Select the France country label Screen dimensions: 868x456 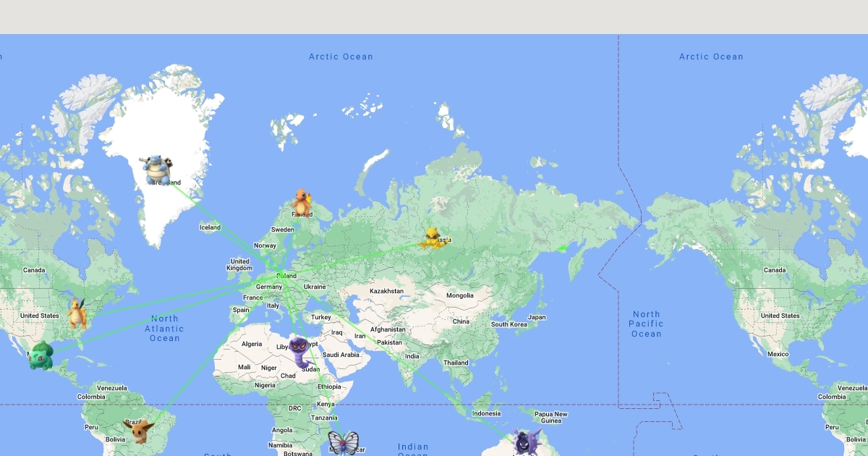point(253,297)
